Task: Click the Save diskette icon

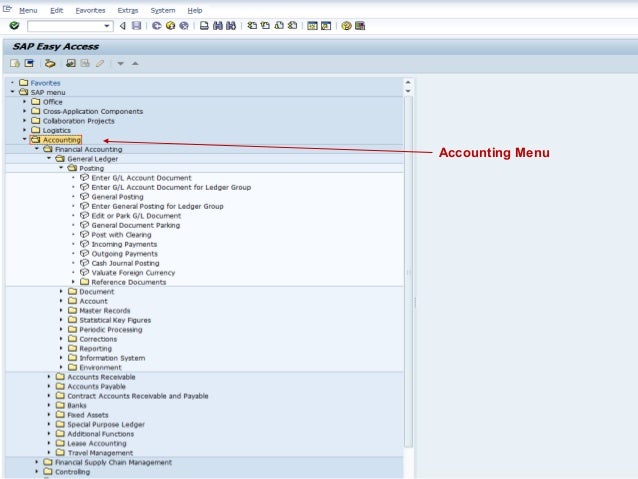Action: coord(136,26)
